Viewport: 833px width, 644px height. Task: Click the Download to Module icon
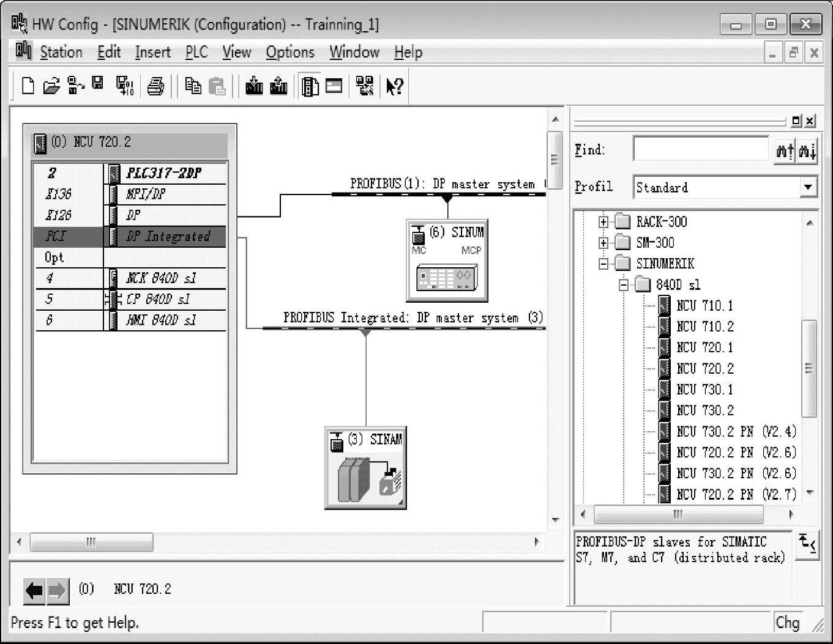point(254,86)
